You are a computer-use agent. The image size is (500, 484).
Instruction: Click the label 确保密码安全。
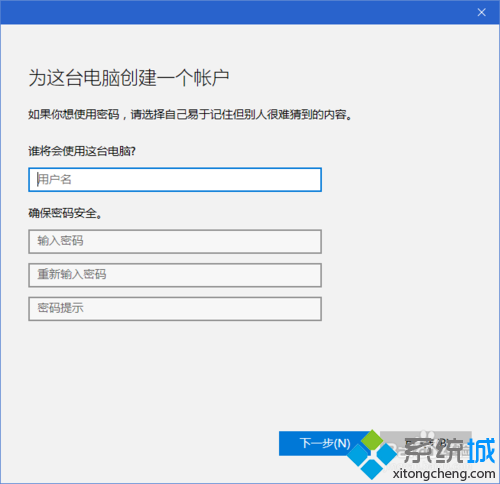pos(65,213)
